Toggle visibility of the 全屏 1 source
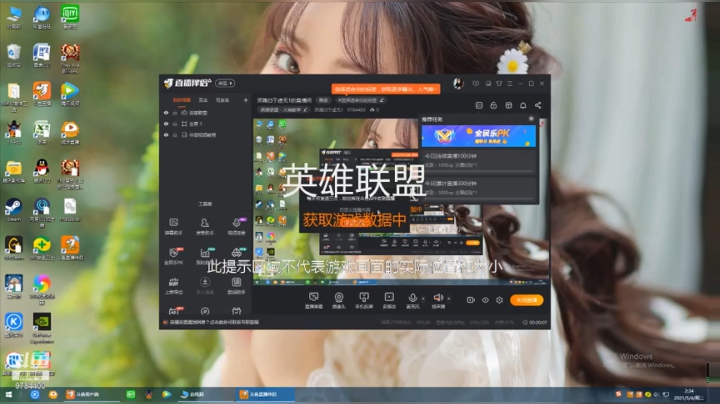 pyautogui.click(x=166, y=123)
